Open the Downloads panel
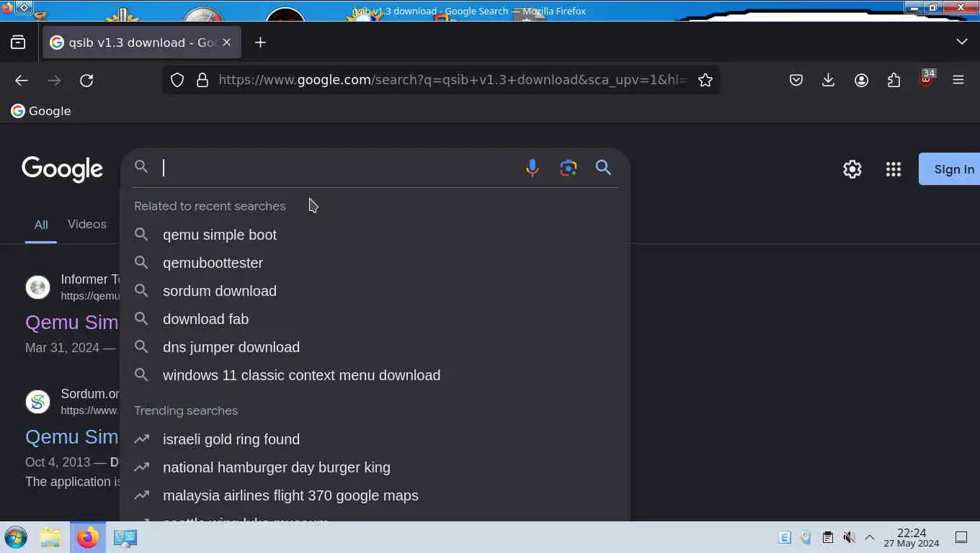980x553 pixels. pyautogui.click(x=828, y=80)
